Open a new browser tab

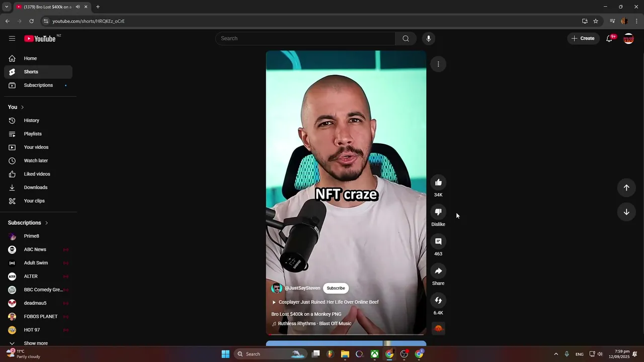(x=98, y=7)
